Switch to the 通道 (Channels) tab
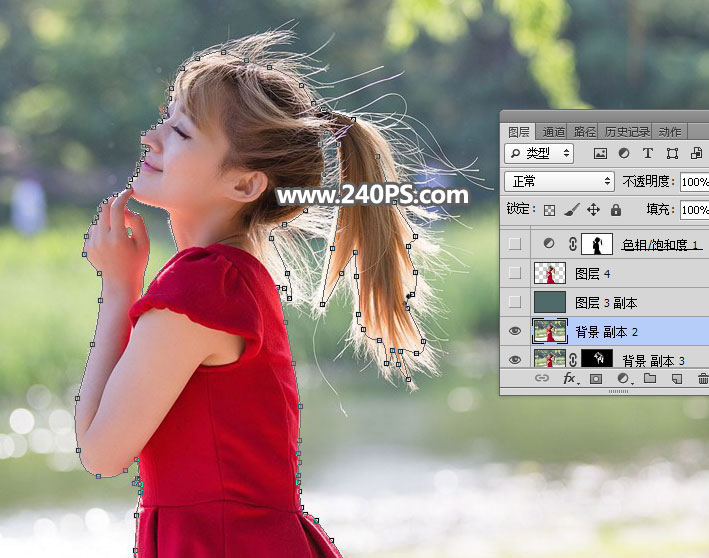The width and height of the screenshot is (709, 558). pos(553,132)
